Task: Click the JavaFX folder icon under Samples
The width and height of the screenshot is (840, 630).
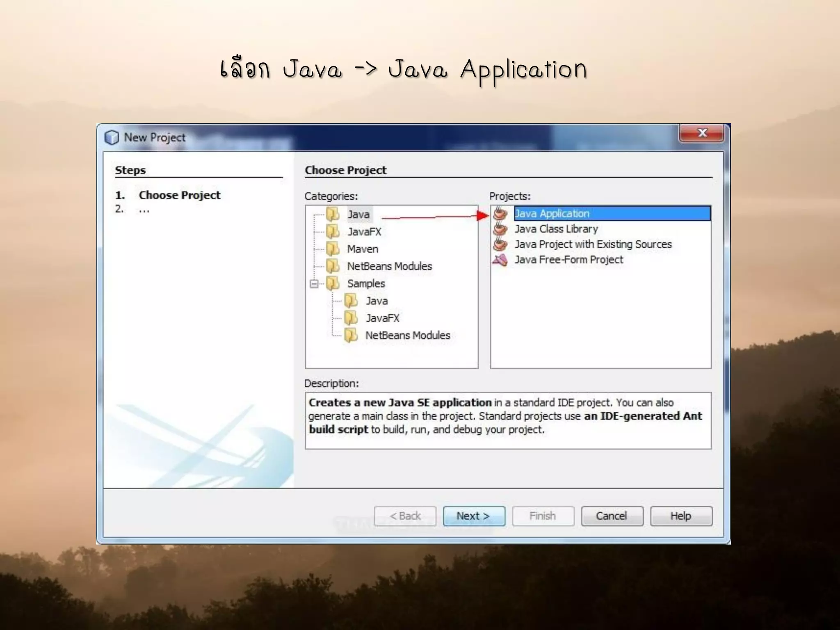Action: [x=351, y=318]
